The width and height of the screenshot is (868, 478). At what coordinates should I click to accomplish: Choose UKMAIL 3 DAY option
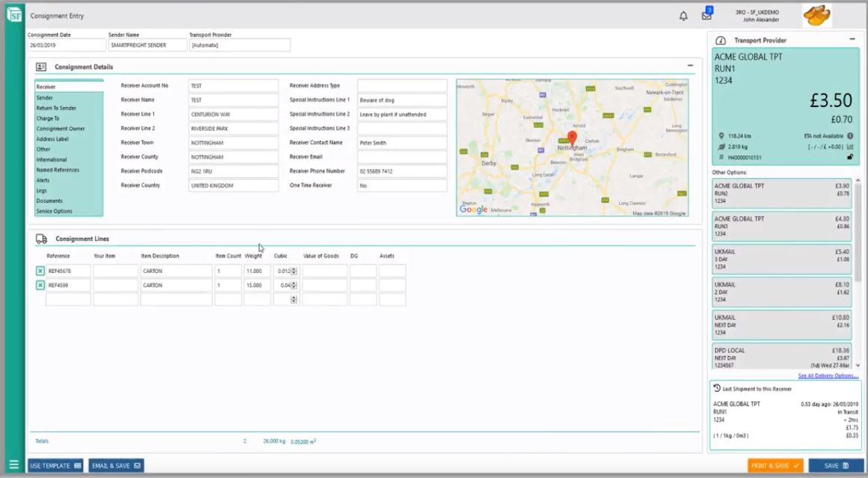coord(782,259)
